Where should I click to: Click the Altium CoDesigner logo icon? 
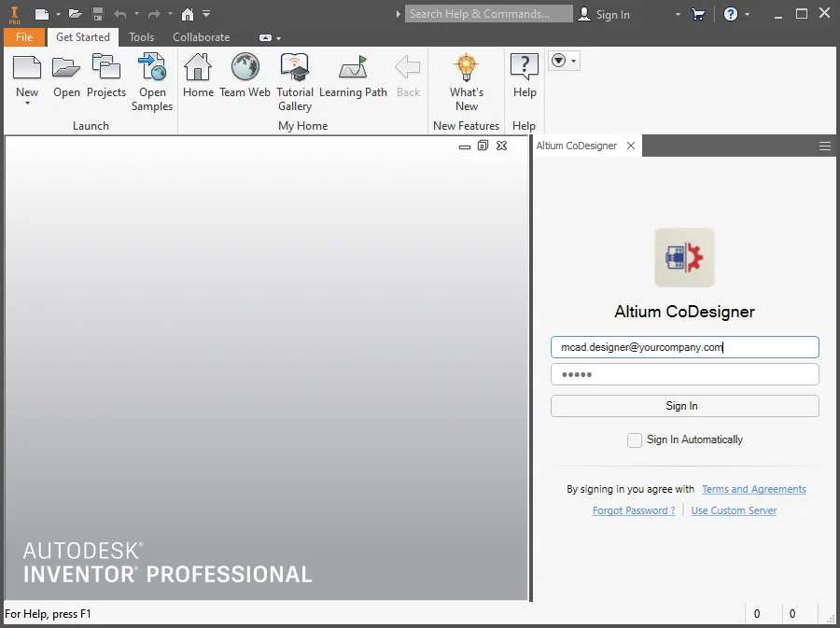684,258
